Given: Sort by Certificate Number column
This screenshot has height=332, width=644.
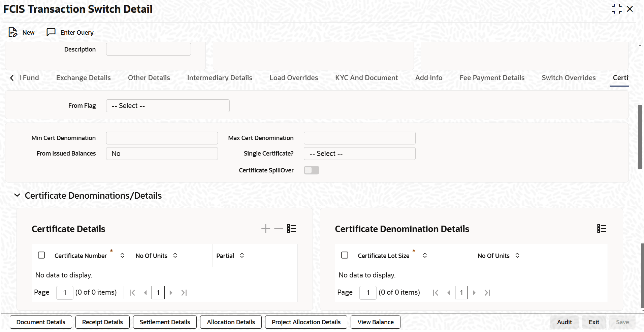Looking at the screenshot, I should click(122, 256).
